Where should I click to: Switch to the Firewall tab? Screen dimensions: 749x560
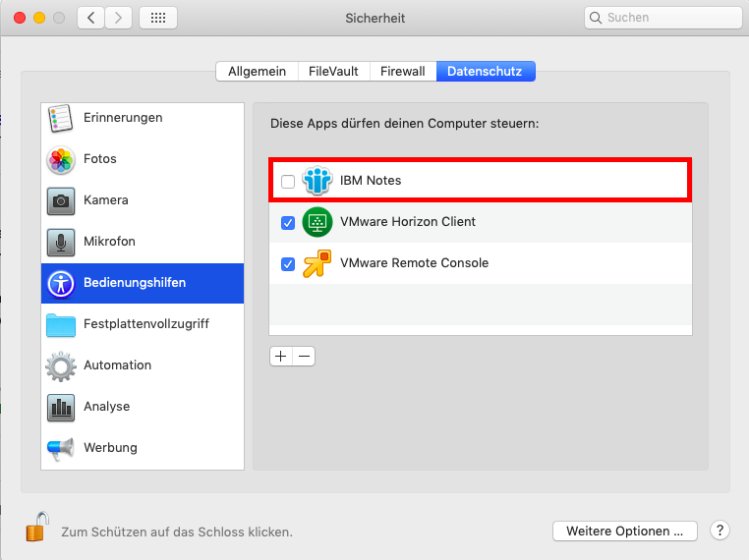click(403, 71)
